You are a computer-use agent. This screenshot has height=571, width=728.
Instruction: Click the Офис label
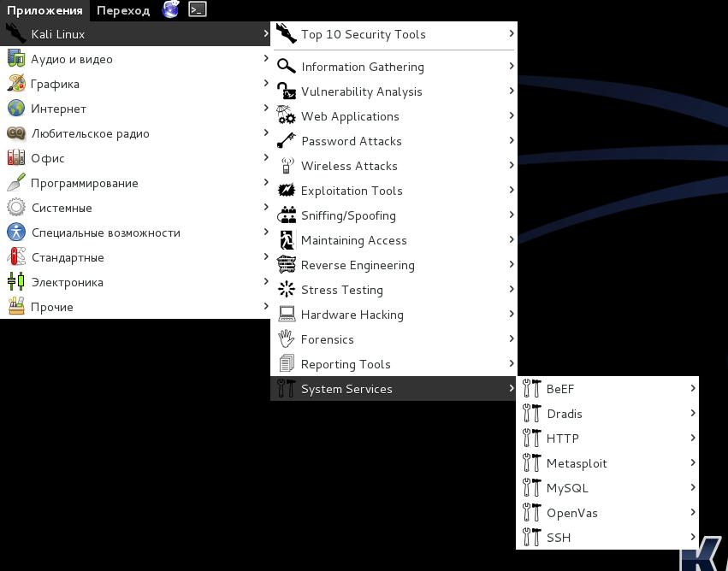pos(47,158)
